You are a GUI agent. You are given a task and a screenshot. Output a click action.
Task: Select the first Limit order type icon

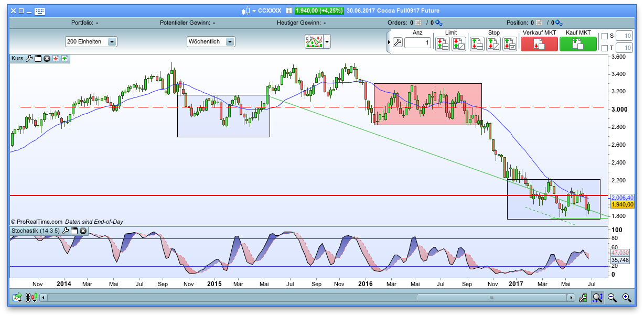tap(442, 43)
